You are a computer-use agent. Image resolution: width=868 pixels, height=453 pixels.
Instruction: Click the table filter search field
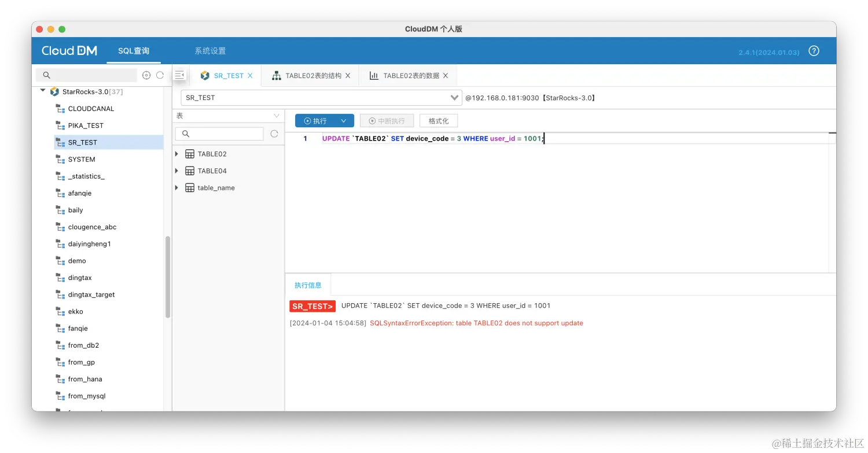pyautogui.click(x=219, y=134)
